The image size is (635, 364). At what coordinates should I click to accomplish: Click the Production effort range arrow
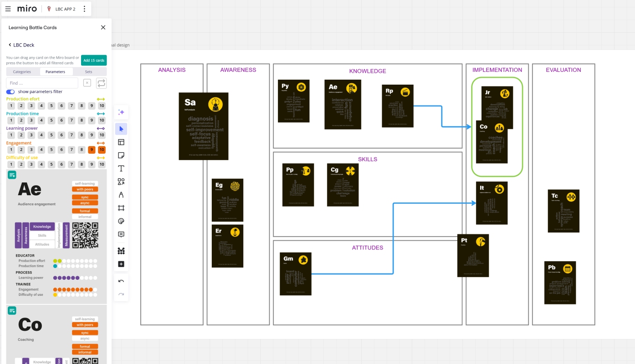[x=101, y=99]
